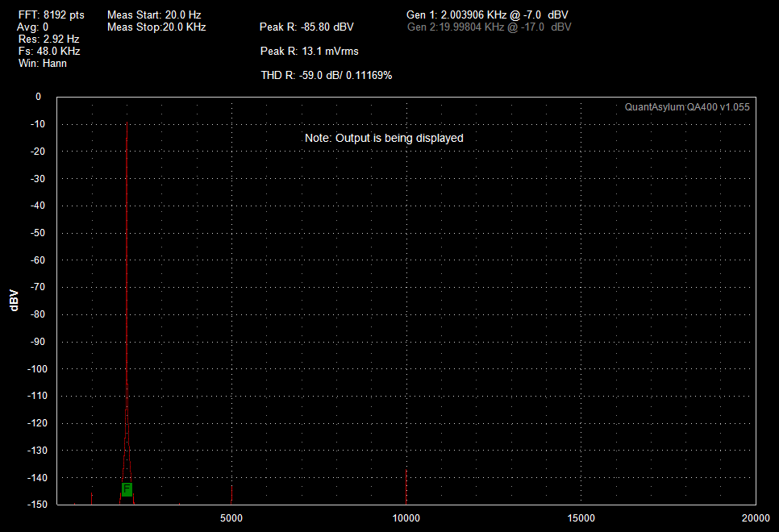Click the -10 y-axis label
The height and width of the screenshot is (532, 779).
37,124
